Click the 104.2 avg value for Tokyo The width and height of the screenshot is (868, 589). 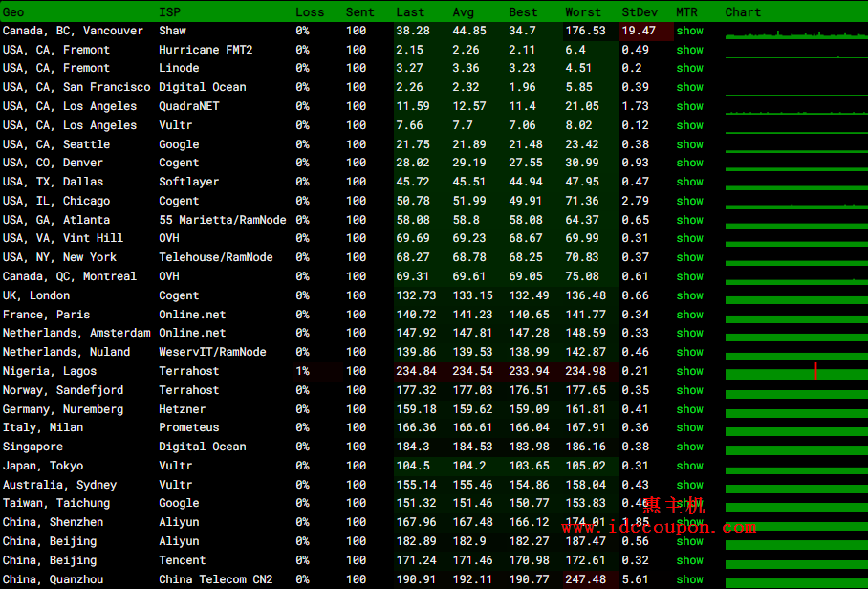468,465
